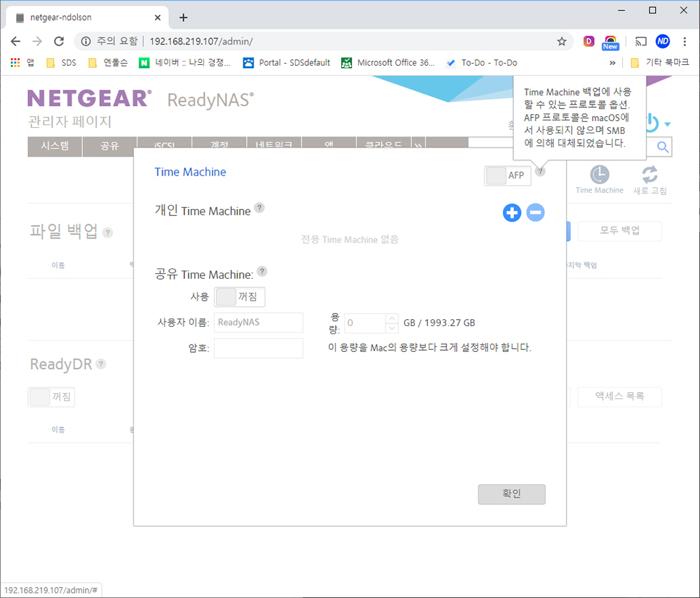Image resolution: width=700 pixels, height=598 pixels.
Task: Open the Portal - SDSdefault bookmark
Action: (286, 62)
